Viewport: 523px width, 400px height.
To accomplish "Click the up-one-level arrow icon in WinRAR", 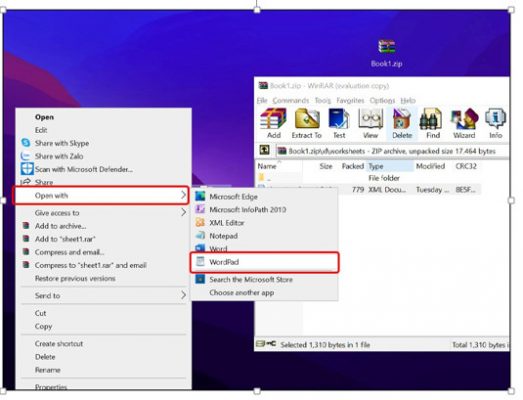I will pyautogui.click(x=265, y=150).
